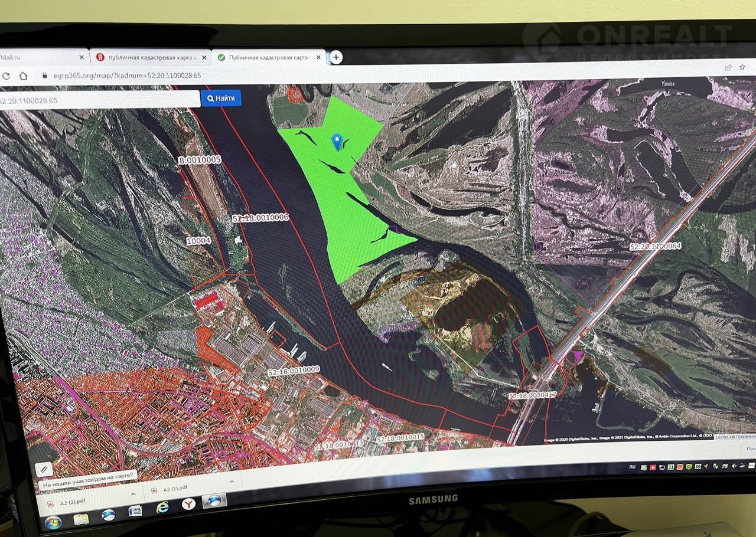
Task: Click the ruler measure tool icon
Action: click(x=44, y=469)
